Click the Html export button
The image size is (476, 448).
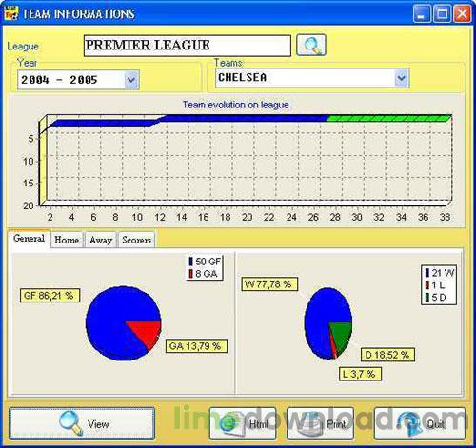[x=243, y=423]
